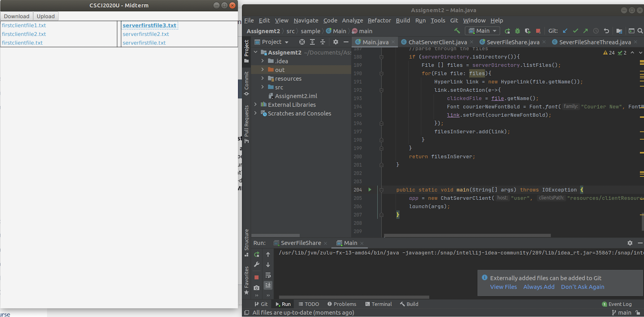This screenshot has width=644, height=317.
Task: Click the green hammer Build Project icon
Action: [x=457, y=31]
